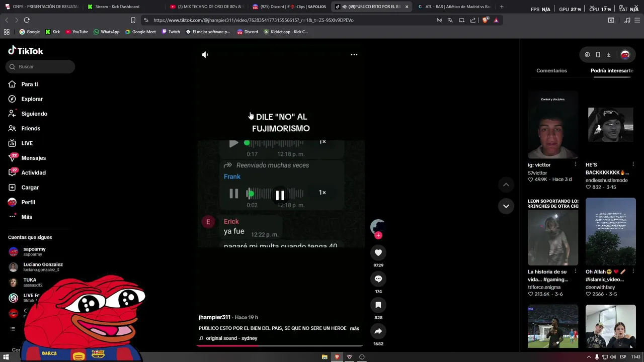644x362 pixels.
Task: Open comments via speech bubble icon
Action: tap(378, 279)
